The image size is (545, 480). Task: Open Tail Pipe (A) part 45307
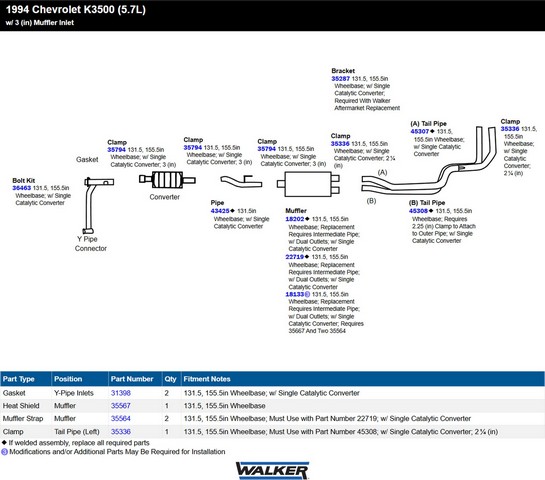pyautogui.click(x=420, y=131)
